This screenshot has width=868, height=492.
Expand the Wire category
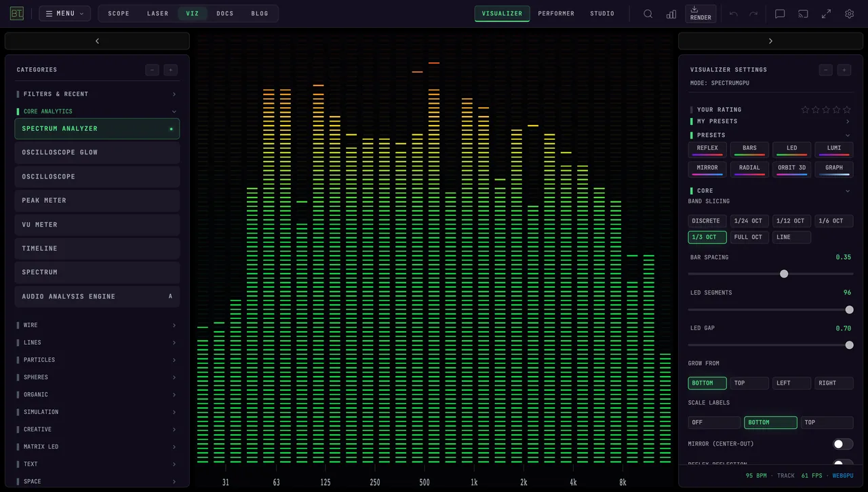tap(97, 325)
